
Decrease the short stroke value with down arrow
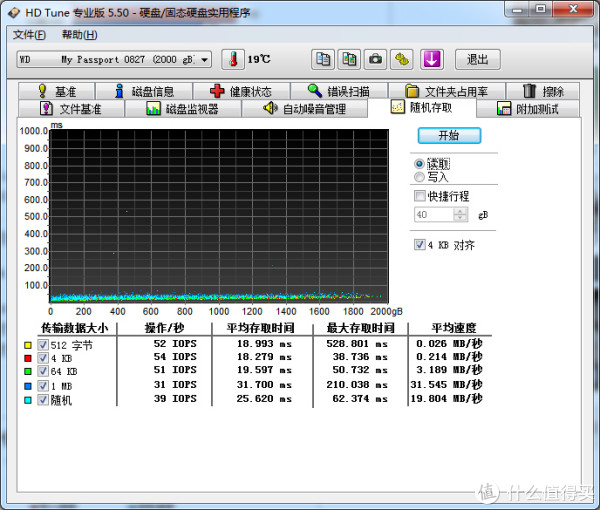(x=460, y=218)
